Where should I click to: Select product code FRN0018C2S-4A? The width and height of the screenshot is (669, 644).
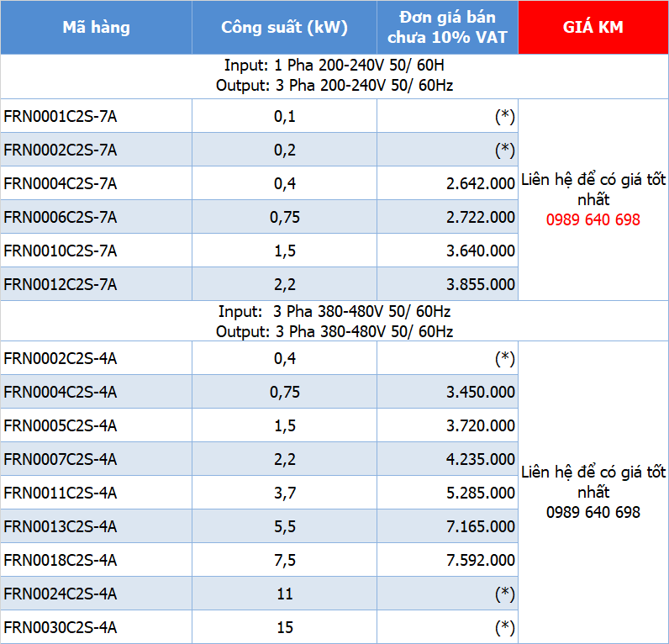tap(61, 560)
